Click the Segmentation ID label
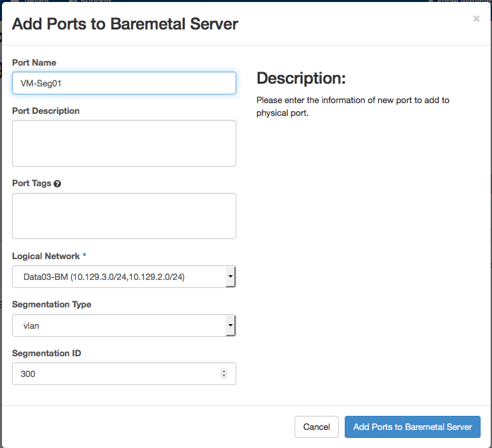492x448 pixels. click(46, 353)
